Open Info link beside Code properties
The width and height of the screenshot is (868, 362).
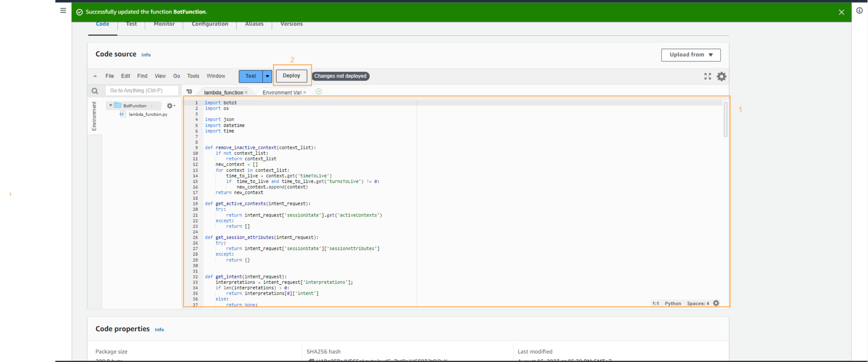tap(159, 329)
